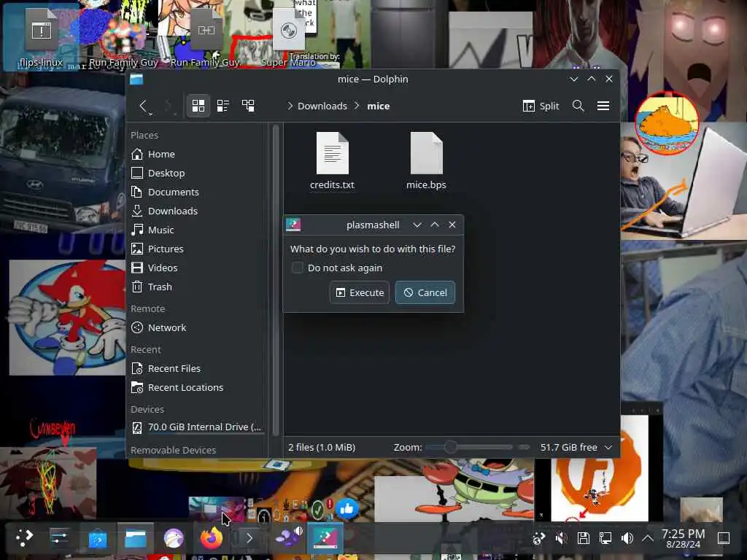Open the clock showing 7:25 PM
Screen dimensions: 747x560
[x=683, y=538]
